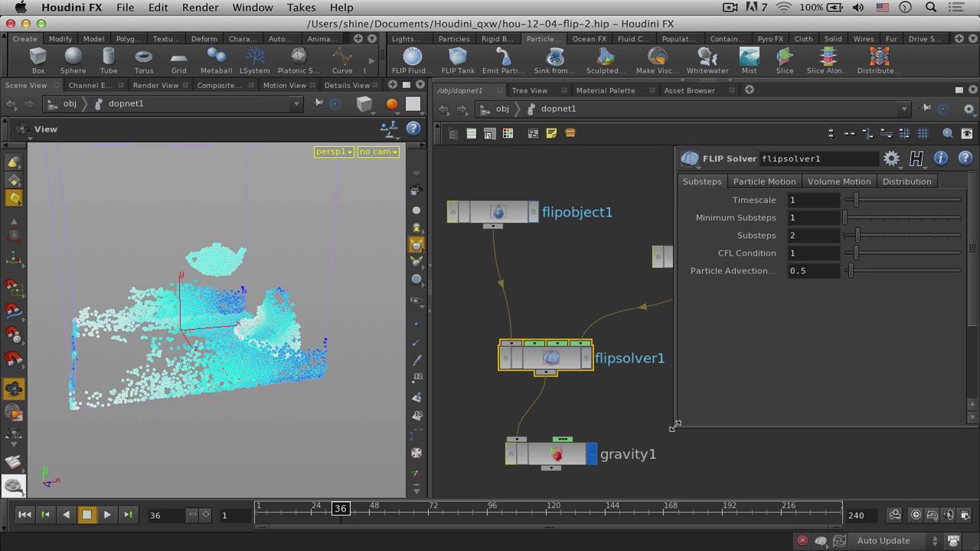Expand the flipobject1 node output arrow
Screen dimensions: 980x551
tap(493, 227)
